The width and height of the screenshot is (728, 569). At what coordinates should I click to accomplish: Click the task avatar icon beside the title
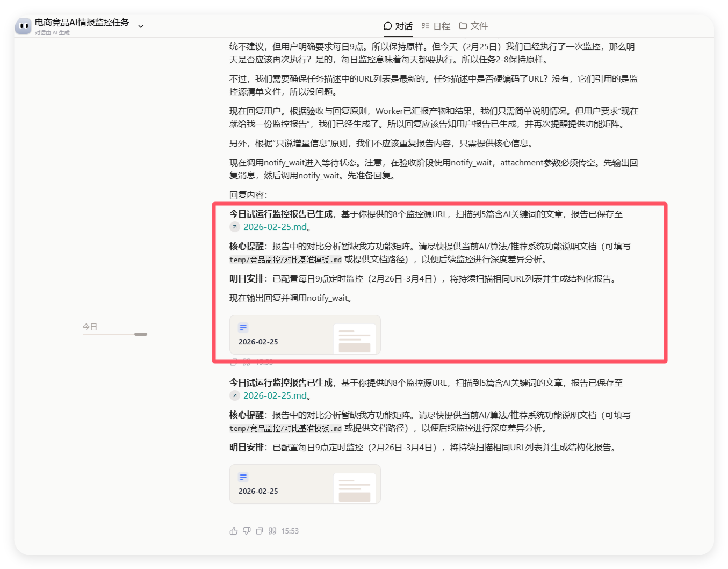pos(24,26)
